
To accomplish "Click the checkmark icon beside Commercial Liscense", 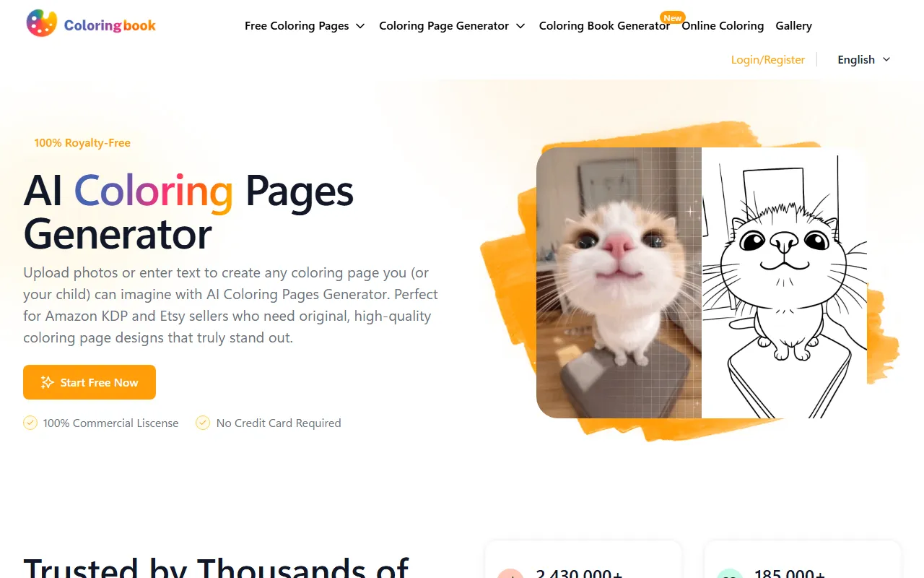I will [30, 423].
